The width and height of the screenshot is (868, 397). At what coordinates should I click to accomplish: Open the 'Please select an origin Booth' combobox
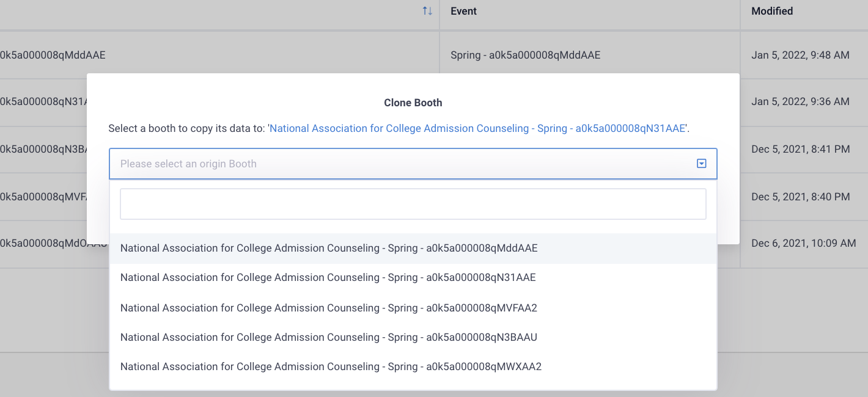[403, 164]
